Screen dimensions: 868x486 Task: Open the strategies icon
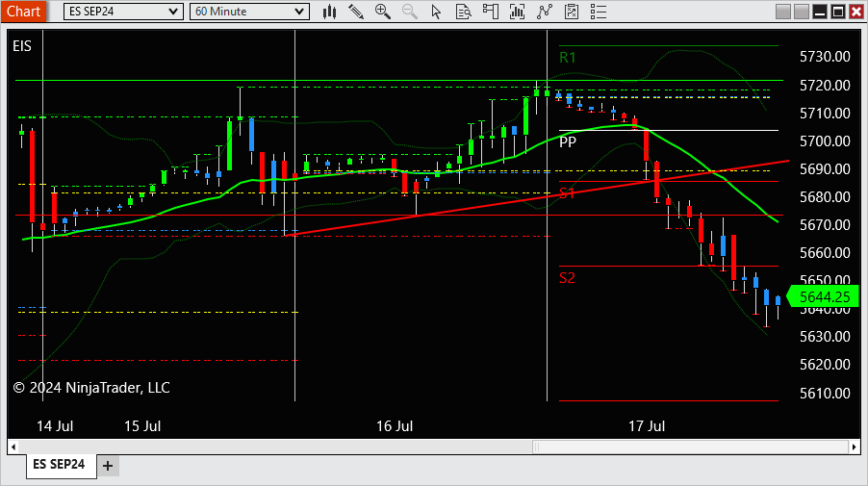572,12
